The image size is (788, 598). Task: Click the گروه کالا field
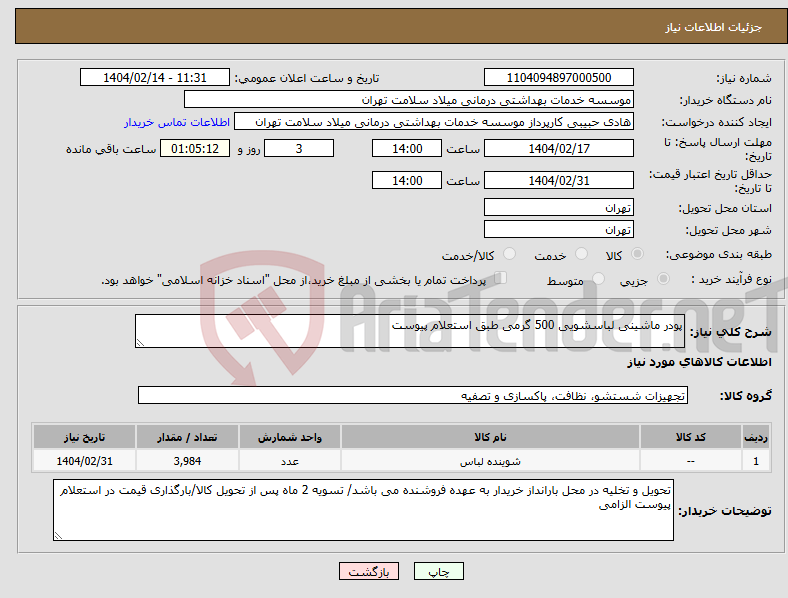(413, 395)
